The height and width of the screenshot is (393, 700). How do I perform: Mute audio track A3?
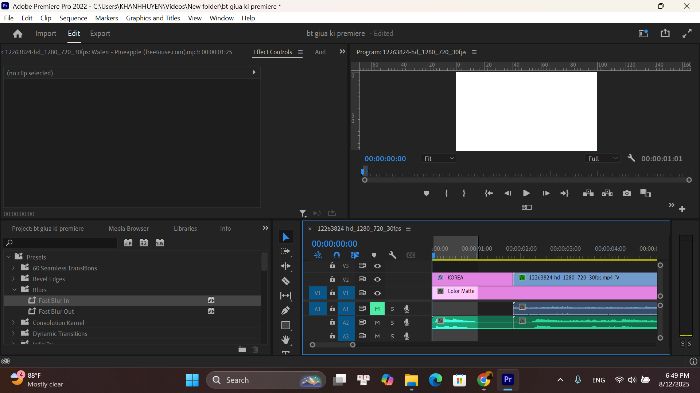(377, 336)
